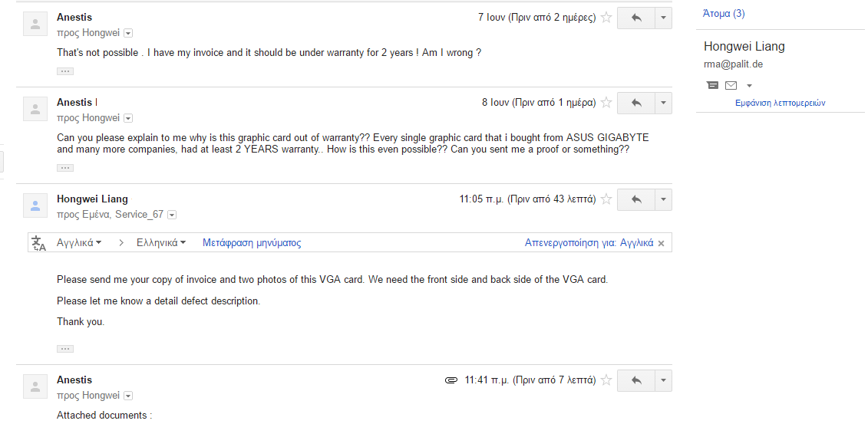Expand trimmed content in the 8 Ιουν message
This screenshot has width=868, height=424.
64,168
